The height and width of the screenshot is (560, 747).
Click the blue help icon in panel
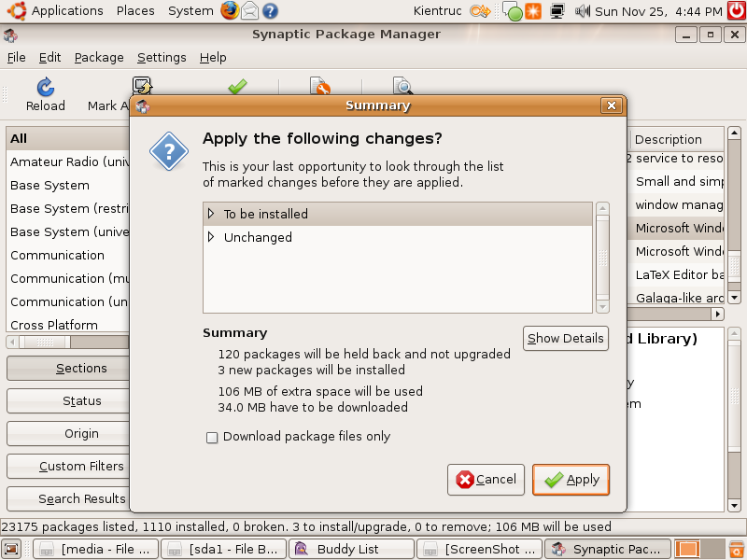coord(270,11)
